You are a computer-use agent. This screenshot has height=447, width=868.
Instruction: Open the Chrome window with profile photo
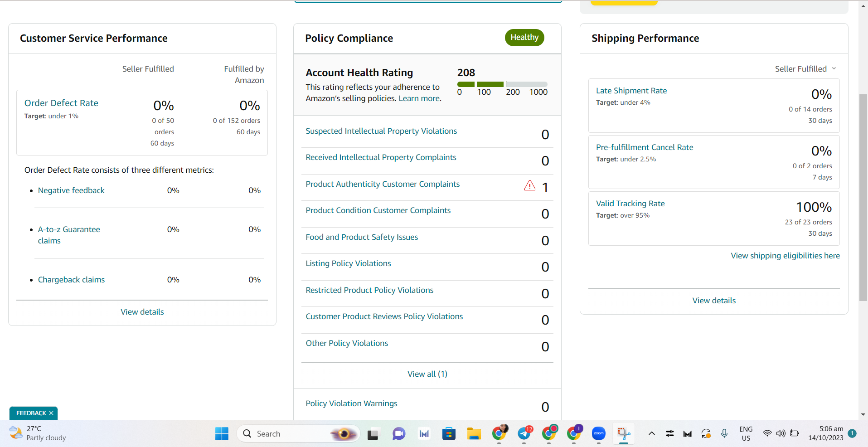(x=499, y=433)
